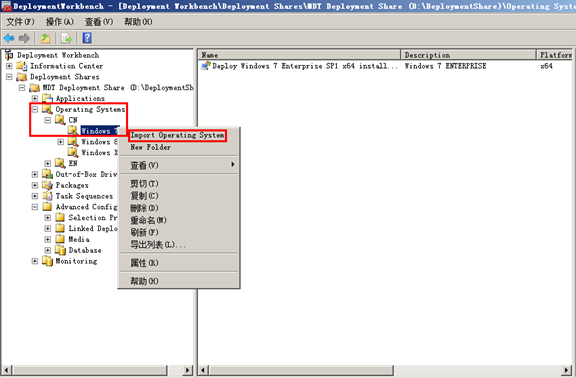Viewport: 576px width, 378px height.
Task: Choose New Folder from context menu
Action: click(179, 147)
